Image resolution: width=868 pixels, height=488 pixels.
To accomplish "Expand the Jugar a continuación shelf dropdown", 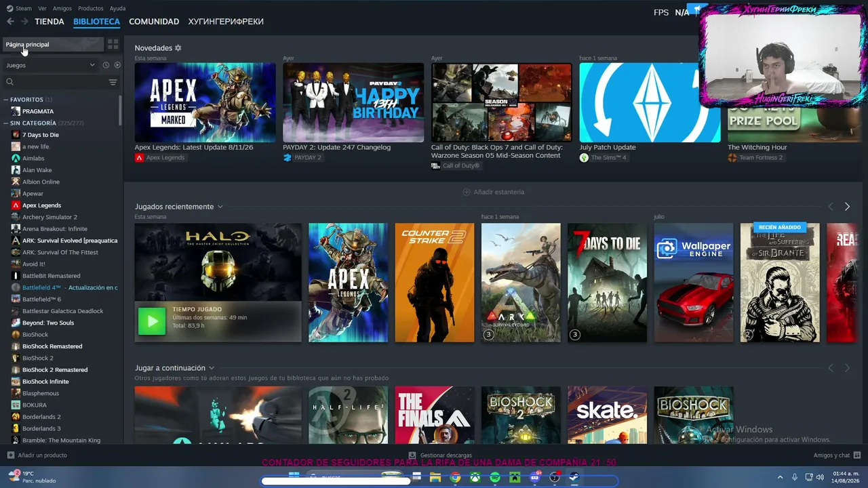I will click(x=212, y=368).
